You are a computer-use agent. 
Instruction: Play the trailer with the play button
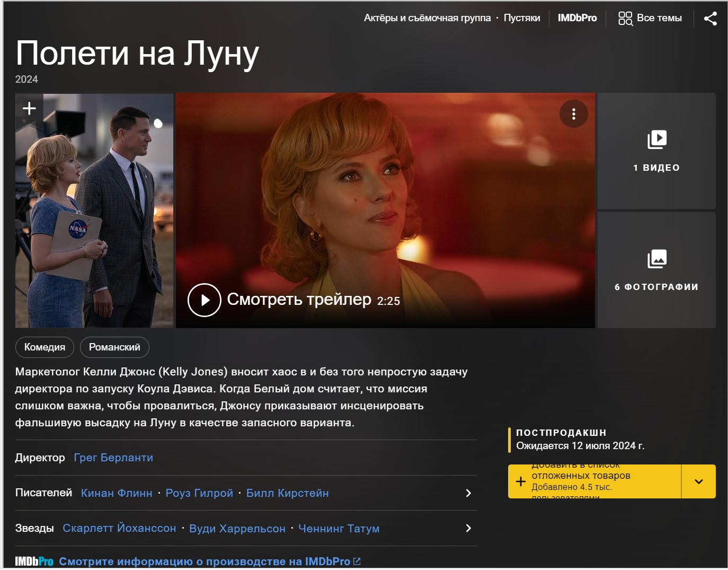[x=204, y=300]
